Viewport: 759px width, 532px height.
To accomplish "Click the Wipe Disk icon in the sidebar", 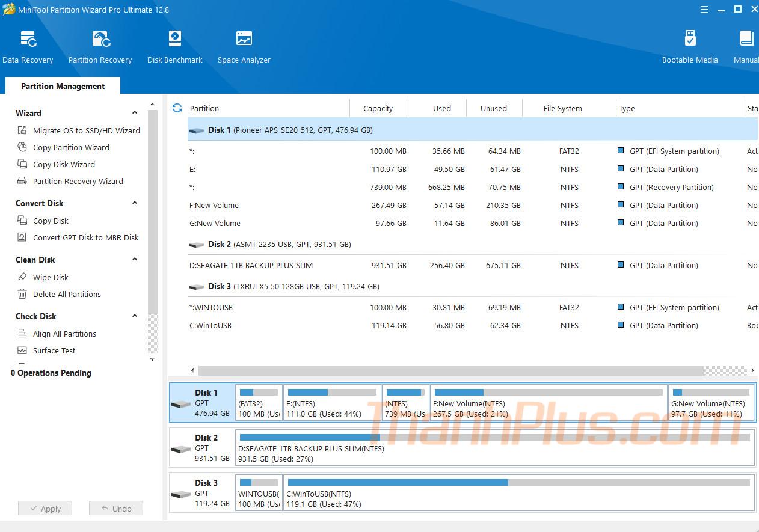I will tap(22, 277).
